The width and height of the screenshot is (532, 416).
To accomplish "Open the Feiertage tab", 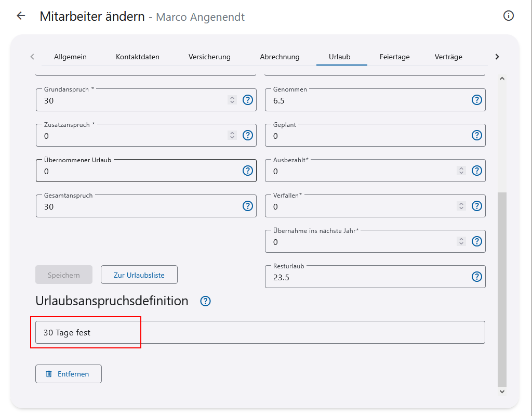I will click(394, 57).
